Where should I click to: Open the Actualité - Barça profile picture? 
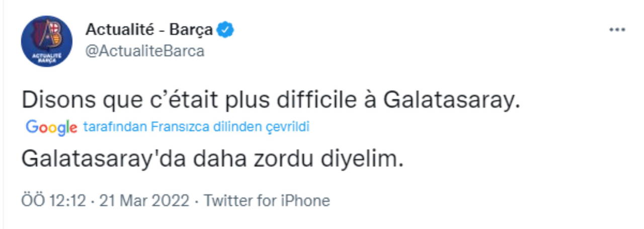pos(46,41)
